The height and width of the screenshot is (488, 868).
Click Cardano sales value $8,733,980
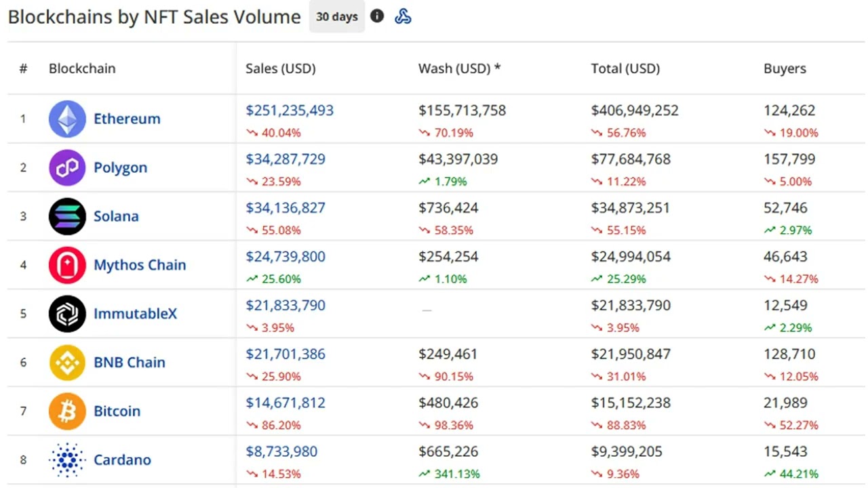[281, 452]
